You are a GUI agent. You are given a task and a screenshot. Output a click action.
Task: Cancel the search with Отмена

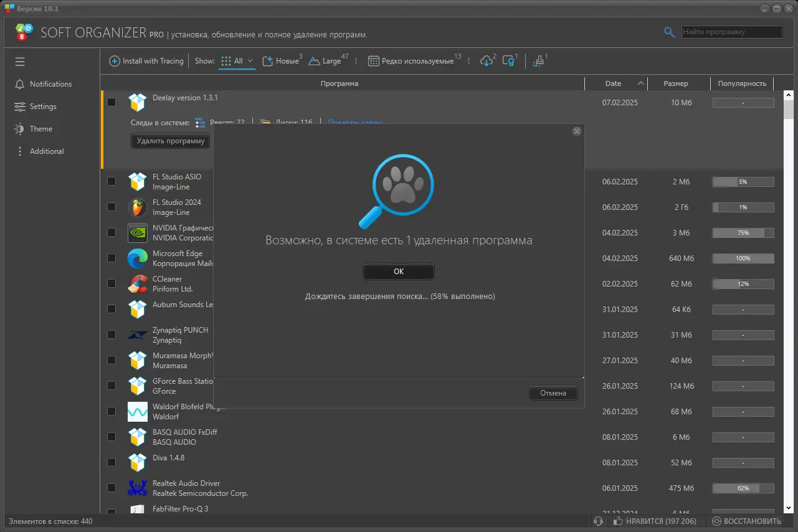coord(553,393)
